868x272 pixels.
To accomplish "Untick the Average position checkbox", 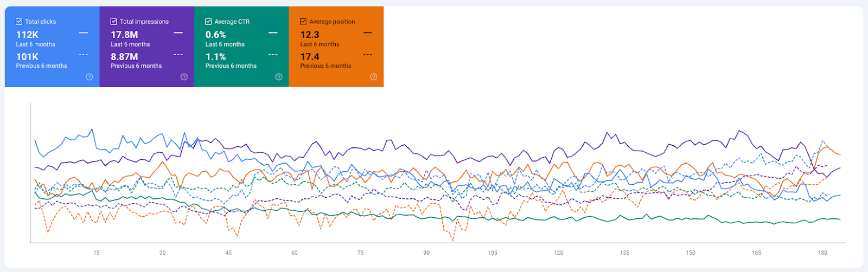I will click(x=303, y=22).
